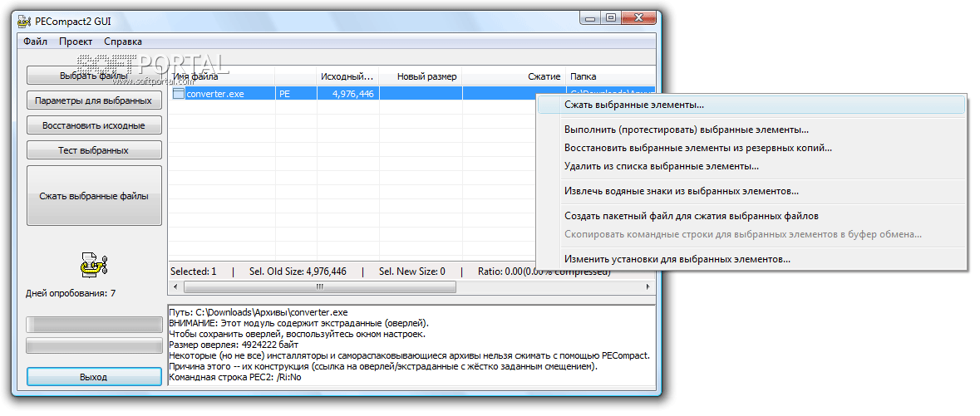Click the 4,976,446 original size cell
Screen dimensions: 980x416
348,95
